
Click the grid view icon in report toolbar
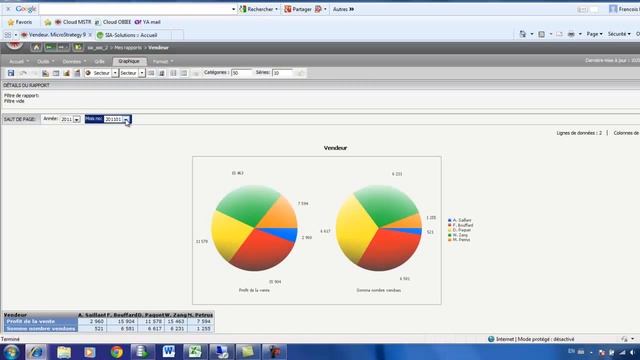(56, 73)
